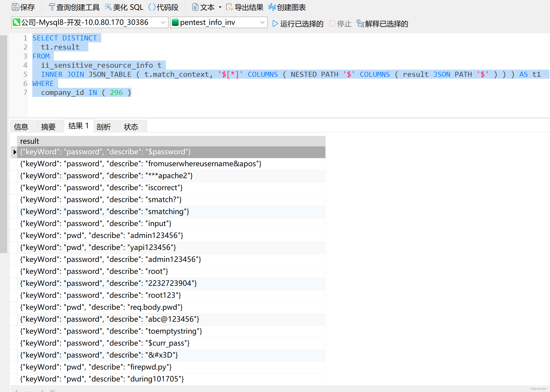The height and width of the screenshot is (392, 550).
Task: Click the Save (保存) disk icon
Action: pos(15,7)
